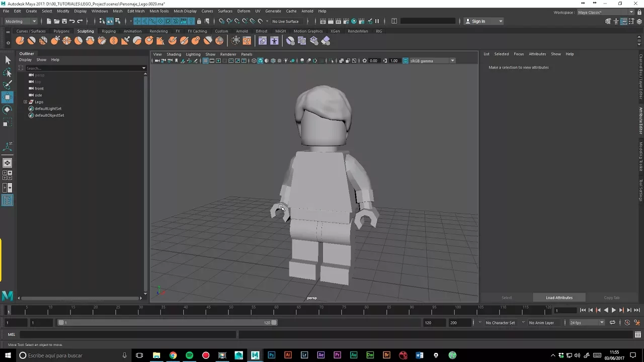This screenshot has width=644, height=362.
Task: Select the arrow Select tool in toolbox
Action: point(8,60)
